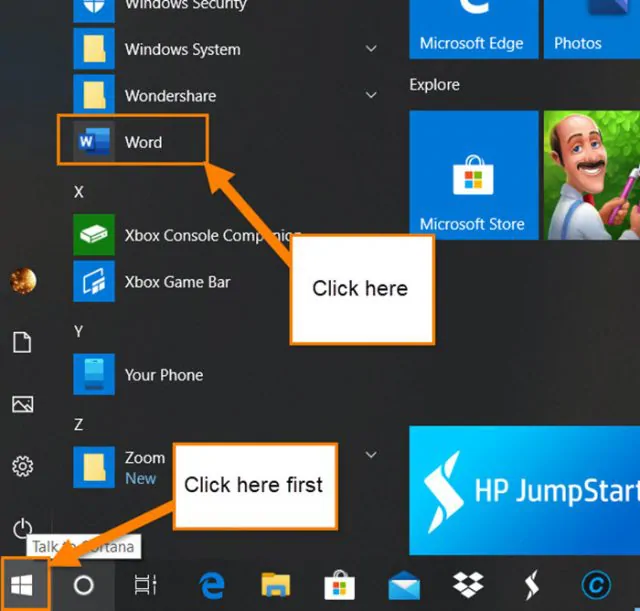
Task: Open Xbox Console Companion app
Action: click(x=94, y=235)
